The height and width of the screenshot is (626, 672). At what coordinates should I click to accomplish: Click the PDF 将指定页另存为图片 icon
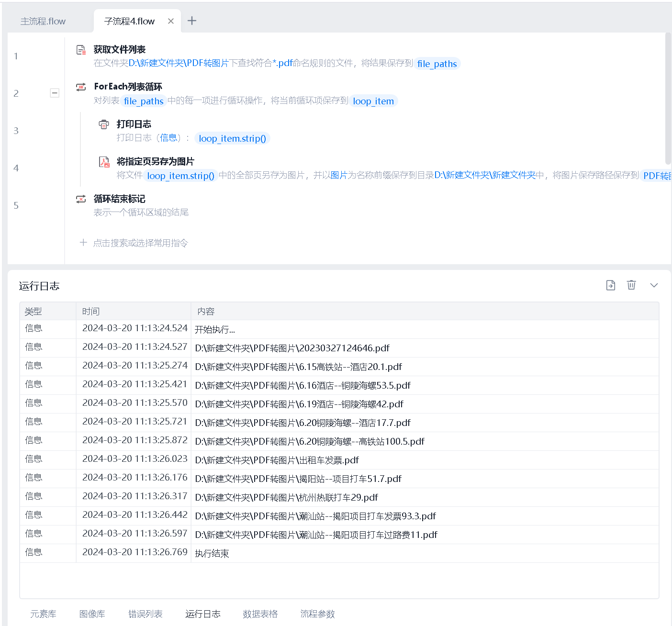tap(104, 162)
